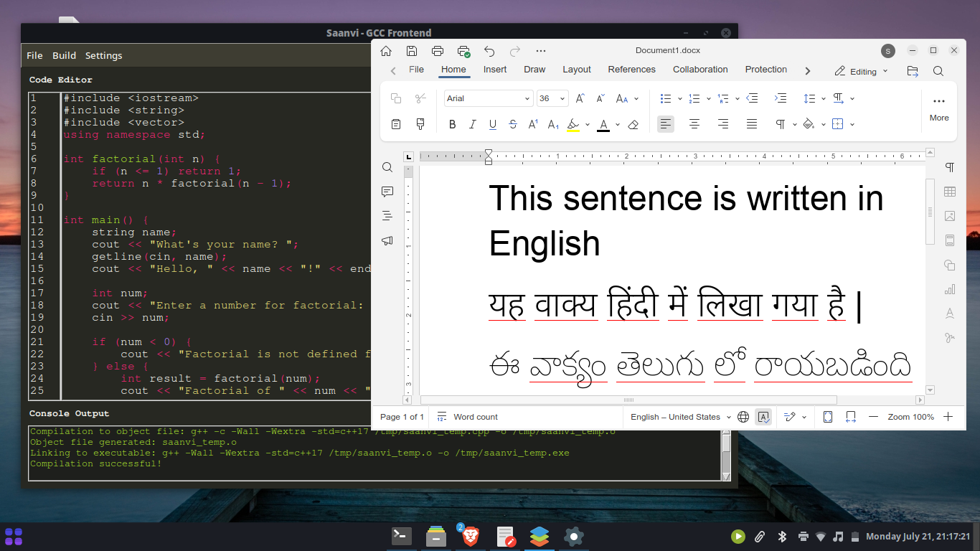Toggle spell checking in status bar

pos(763,417)
